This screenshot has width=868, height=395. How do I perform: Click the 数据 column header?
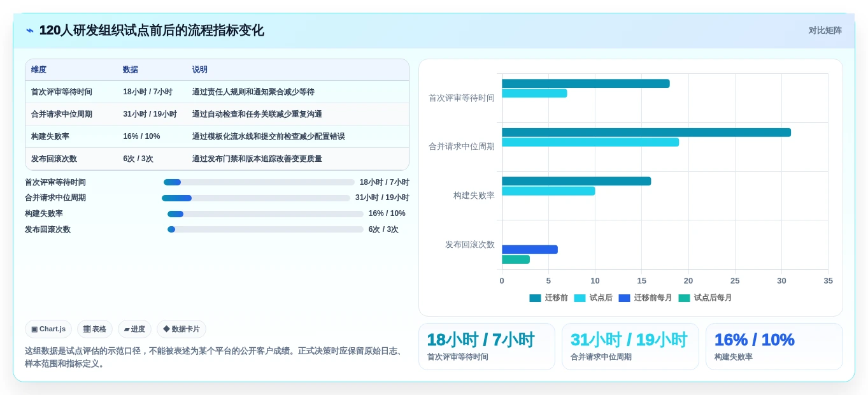[131, 70]
